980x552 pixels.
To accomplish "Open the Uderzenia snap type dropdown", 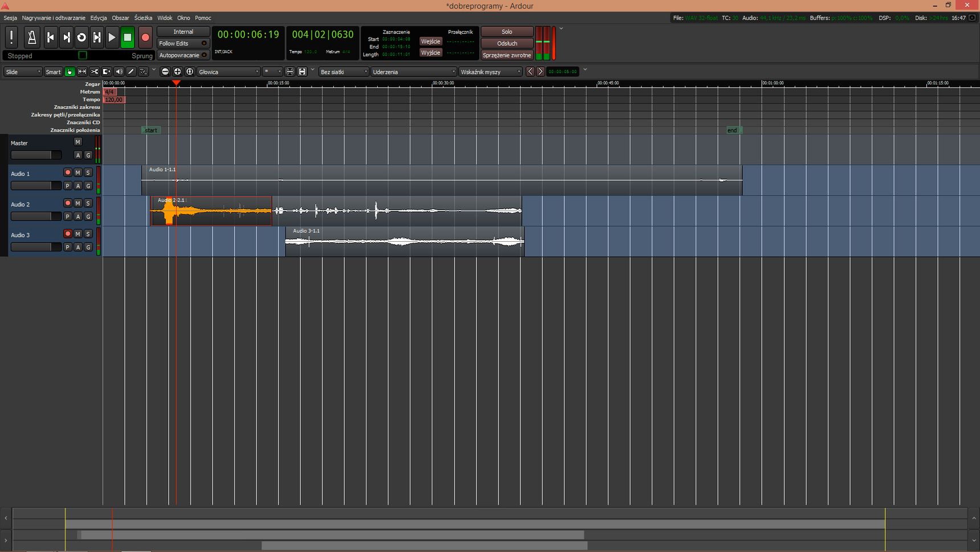I will [414, 72].
